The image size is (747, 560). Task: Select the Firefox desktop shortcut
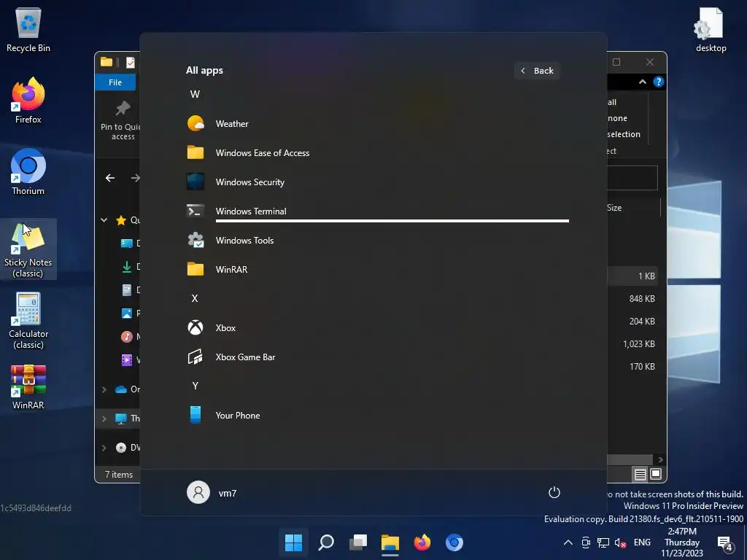[x=28, y=101]
